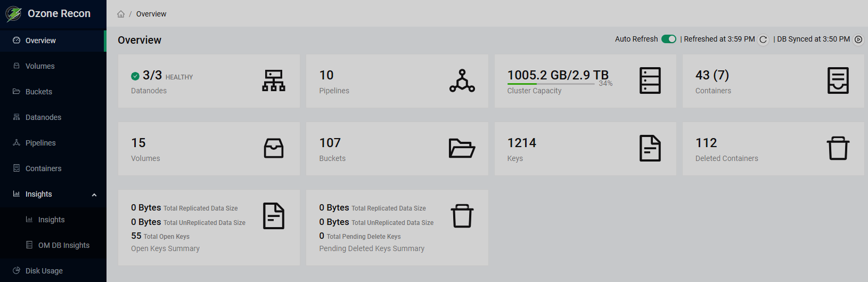868x282 pixels.
Task: Click the Pipelines sidebar icon
Action: point(17,142)
